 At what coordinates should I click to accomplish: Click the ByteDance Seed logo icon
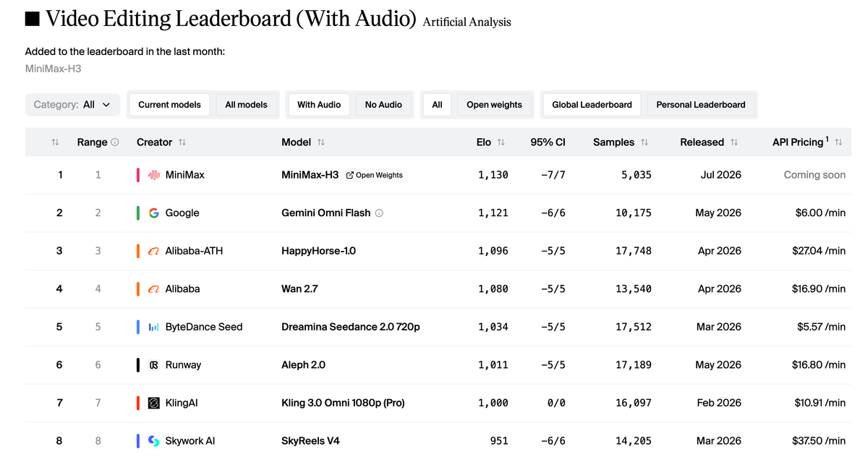point(153,327)
